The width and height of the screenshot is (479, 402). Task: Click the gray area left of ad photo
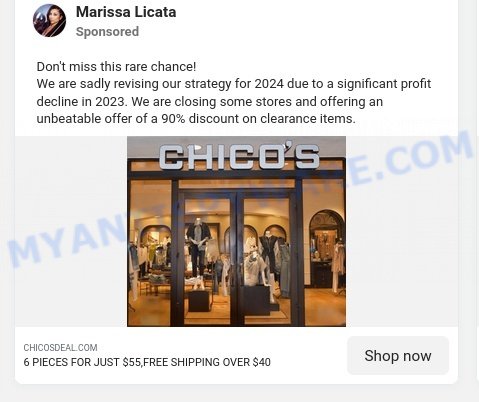(71, 231)
